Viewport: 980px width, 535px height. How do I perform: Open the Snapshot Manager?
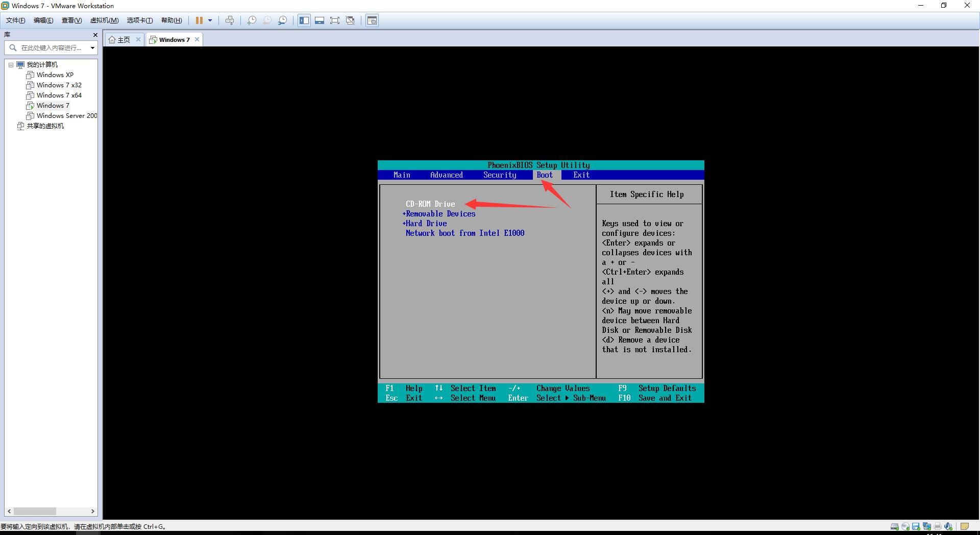[282, 20]
